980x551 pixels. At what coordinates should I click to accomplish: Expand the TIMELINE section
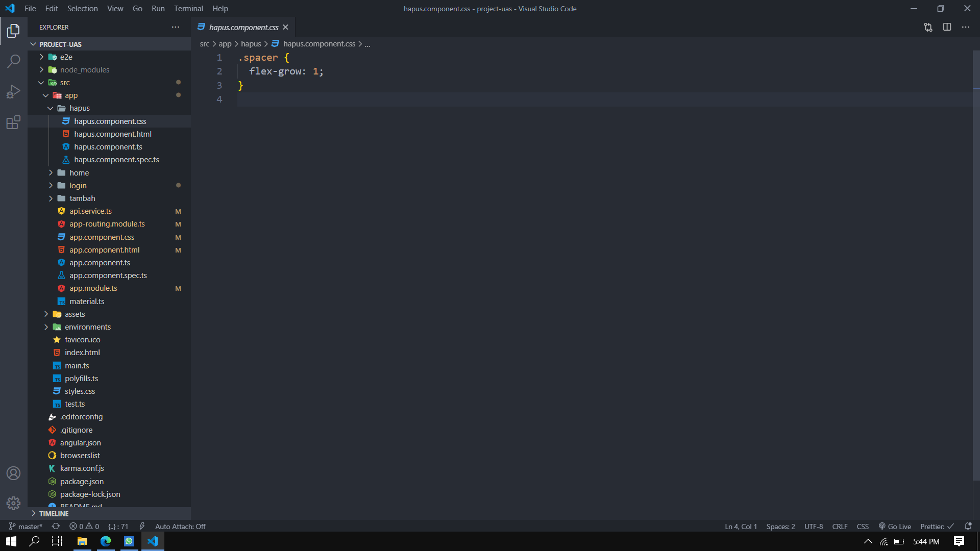pyautogui.click(x=54, y=513)
